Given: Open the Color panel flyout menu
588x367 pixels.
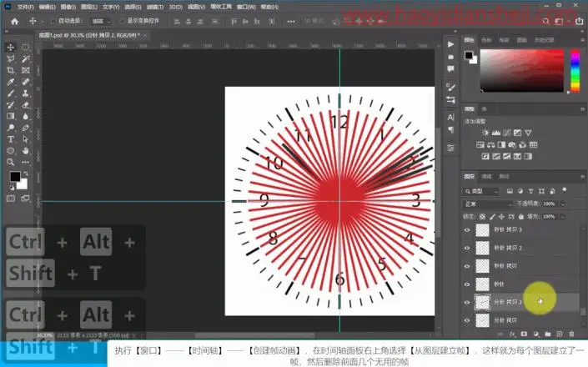Looking at the screenshot, I should coord(582,40).
